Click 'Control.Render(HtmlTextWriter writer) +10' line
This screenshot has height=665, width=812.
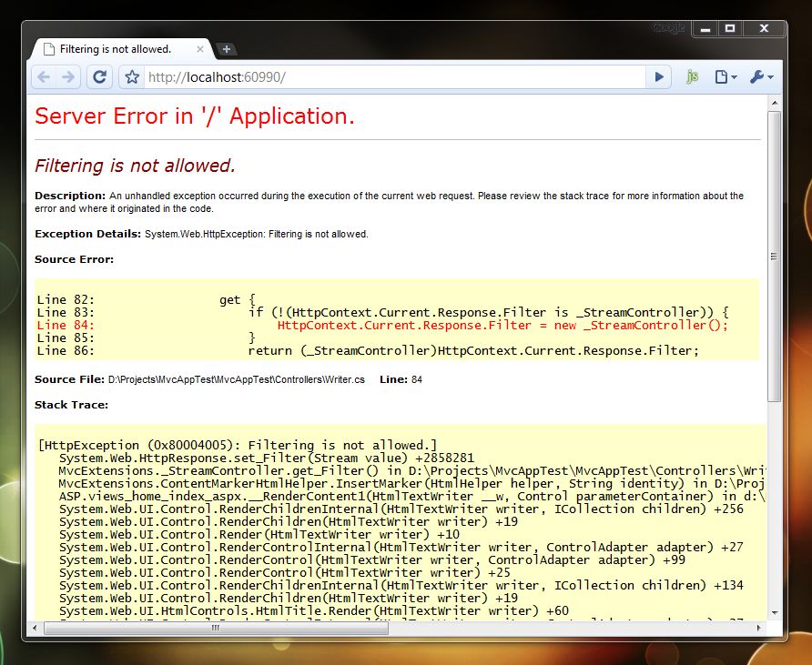tap(259, 535)
